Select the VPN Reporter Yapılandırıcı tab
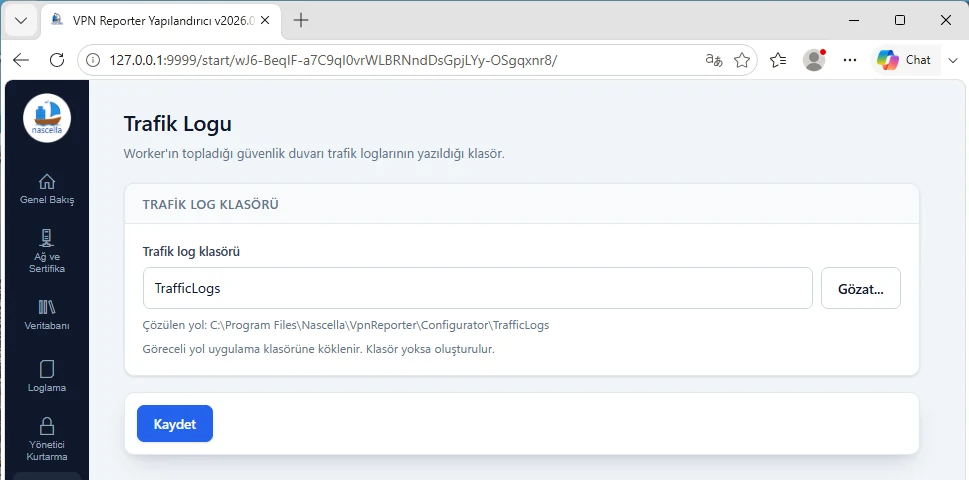The height and width of the screenshot is (480, 969). pos(161,20)
